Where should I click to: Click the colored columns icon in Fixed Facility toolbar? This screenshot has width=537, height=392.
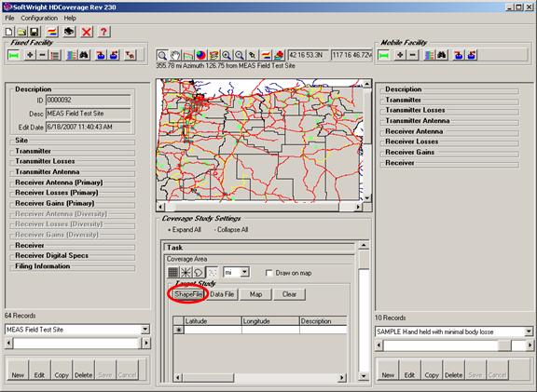(x=71, y=55)
